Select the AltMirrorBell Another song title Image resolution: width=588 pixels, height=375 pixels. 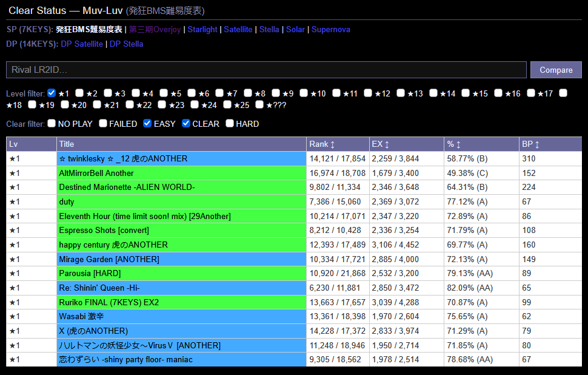pos(96,173)
